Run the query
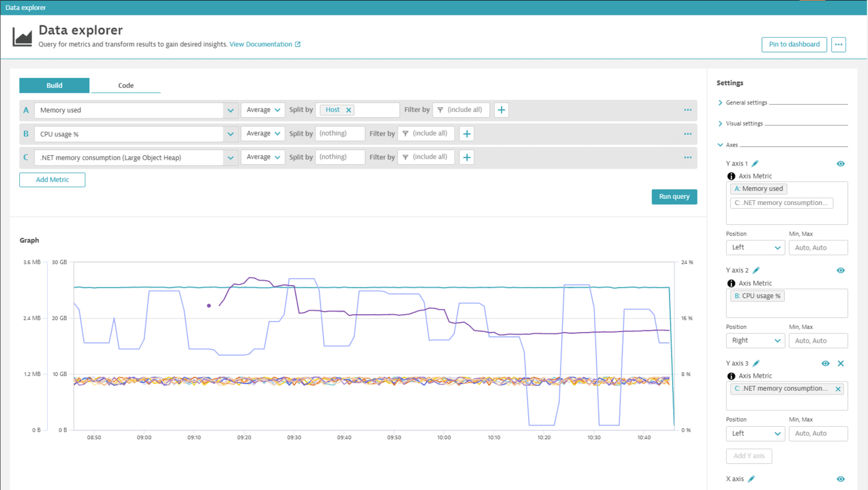 click(674, 196)
